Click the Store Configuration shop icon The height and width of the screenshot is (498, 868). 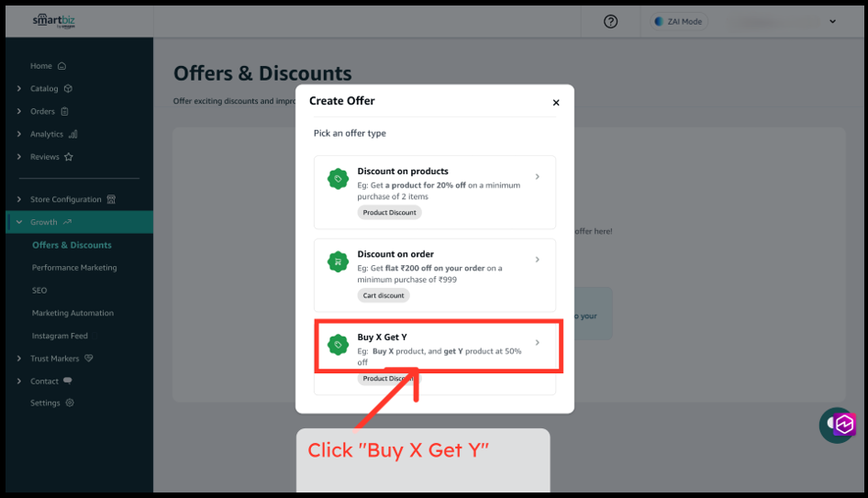[111, 199]
